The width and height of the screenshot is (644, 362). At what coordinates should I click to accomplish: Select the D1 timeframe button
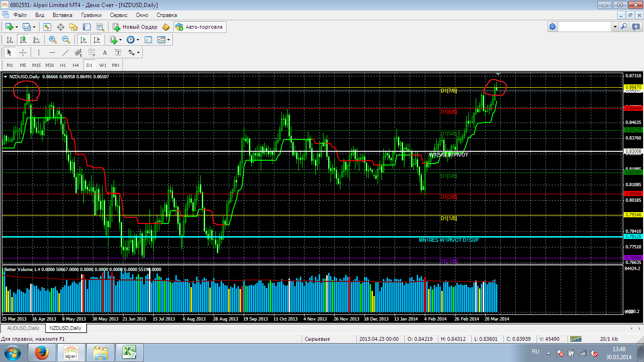[x=89, y=65]
